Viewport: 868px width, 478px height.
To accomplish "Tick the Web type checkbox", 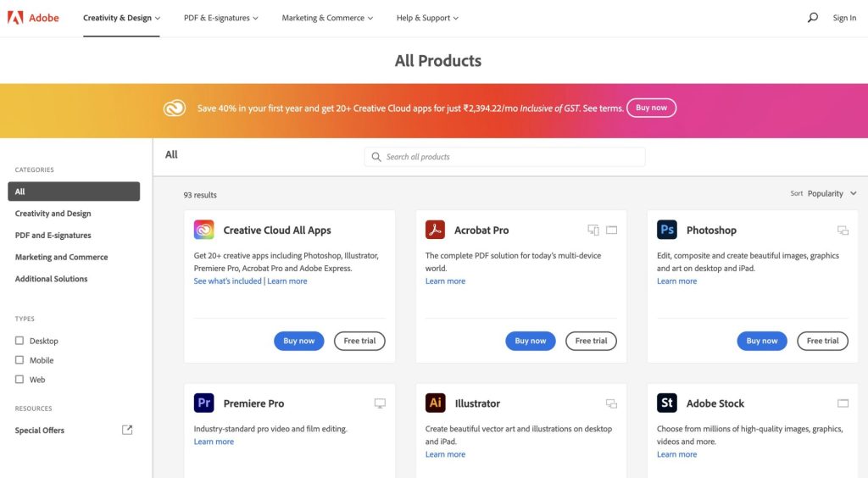I will (19, 380).
